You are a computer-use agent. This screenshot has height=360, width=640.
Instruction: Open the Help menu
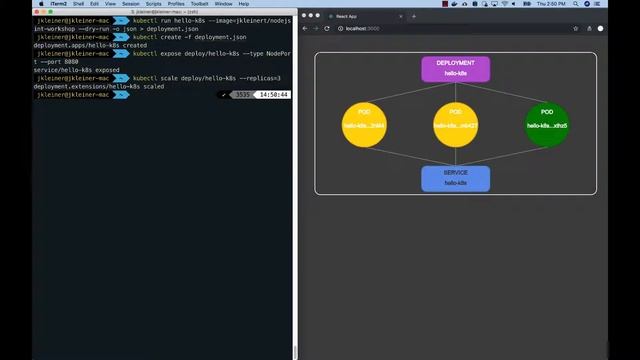(244, 4)
